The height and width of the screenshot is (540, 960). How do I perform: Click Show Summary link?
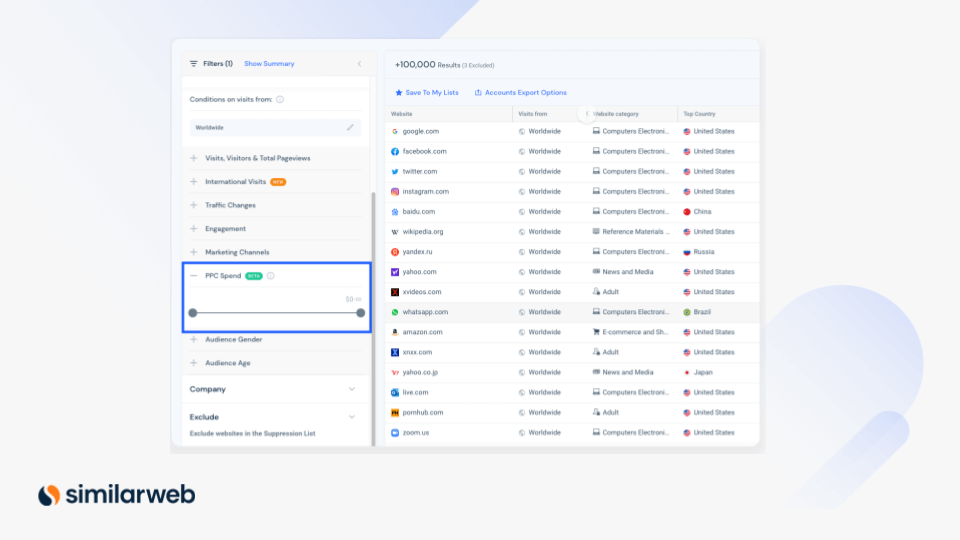(269, 64)
